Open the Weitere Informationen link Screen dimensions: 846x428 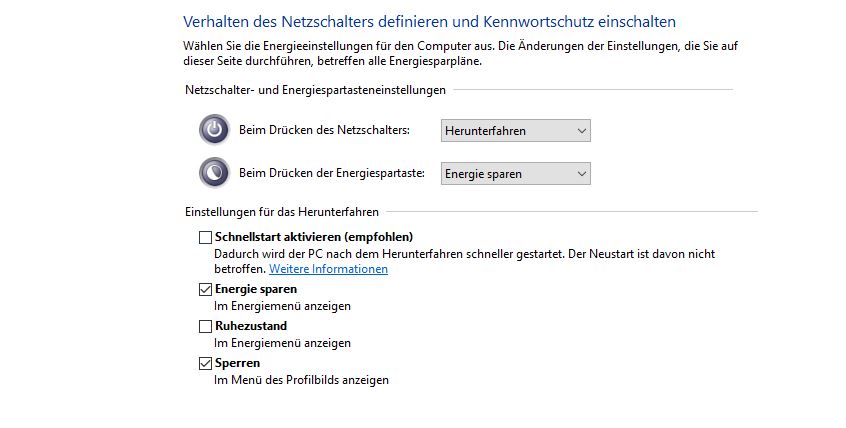328,269
